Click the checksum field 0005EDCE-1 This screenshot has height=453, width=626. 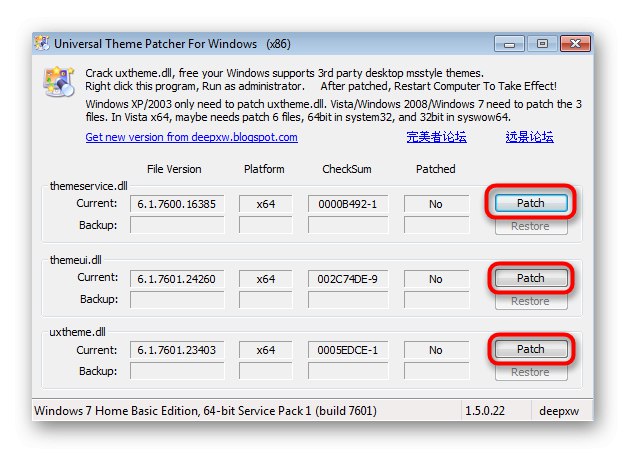[x=348, y=350]
